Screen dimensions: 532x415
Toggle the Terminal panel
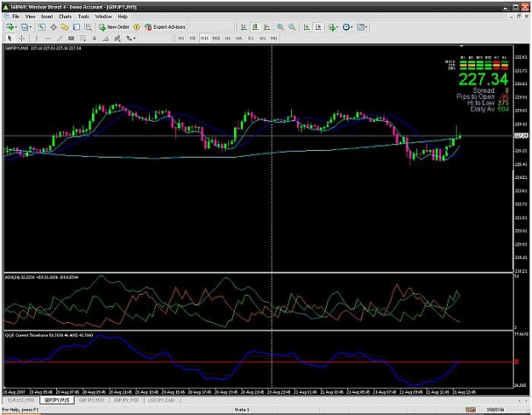point(77,26)
